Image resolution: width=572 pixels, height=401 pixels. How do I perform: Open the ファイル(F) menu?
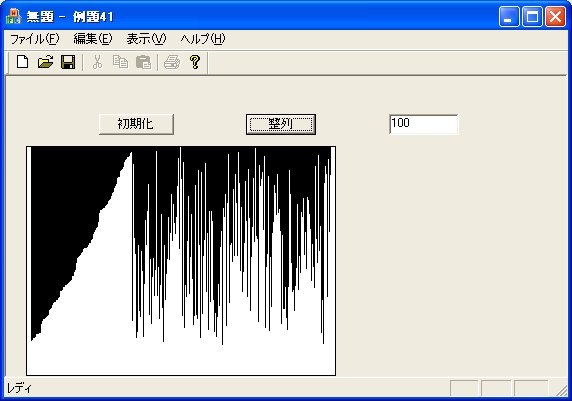coord(34,39)
